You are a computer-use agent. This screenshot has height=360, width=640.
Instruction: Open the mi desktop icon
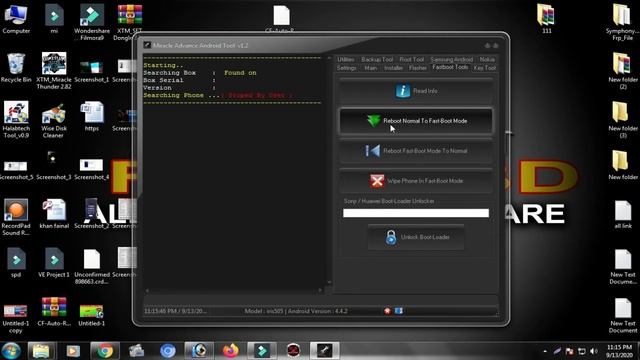[54, 19]
